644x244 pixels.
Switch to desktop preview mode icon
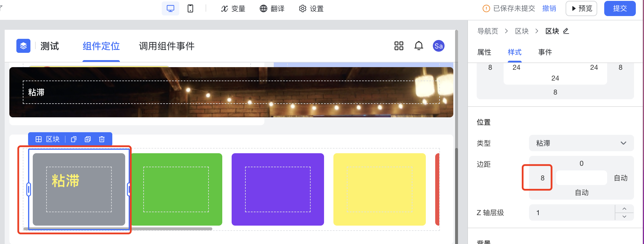[x=170, y=8]
